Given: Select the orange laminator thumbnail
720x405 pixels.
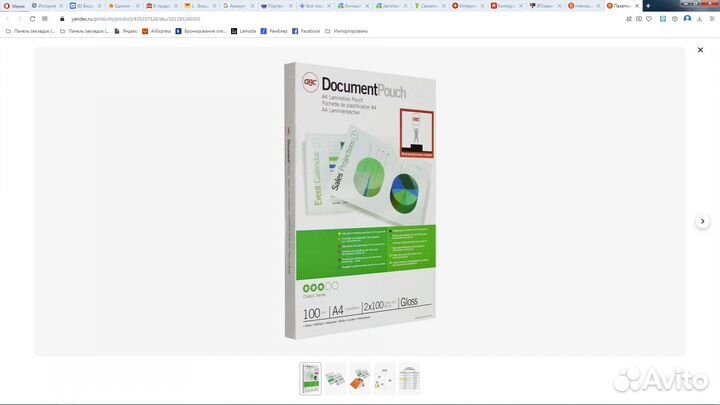Looking at the screenshot, I should point(360,378).
